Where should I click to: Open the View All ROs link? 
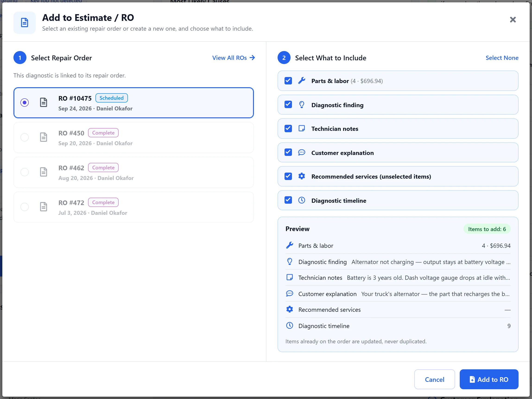point(233,58)
